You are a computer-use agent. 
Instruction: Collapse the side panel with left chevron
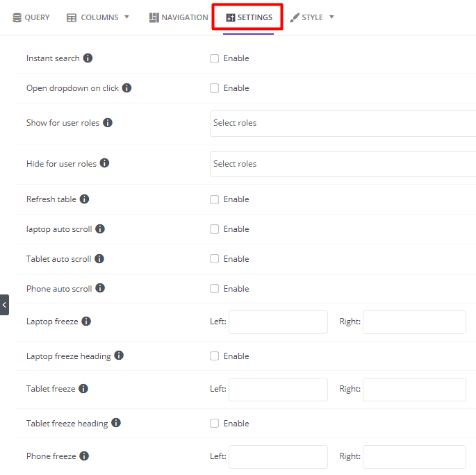[x=4, y=305]
